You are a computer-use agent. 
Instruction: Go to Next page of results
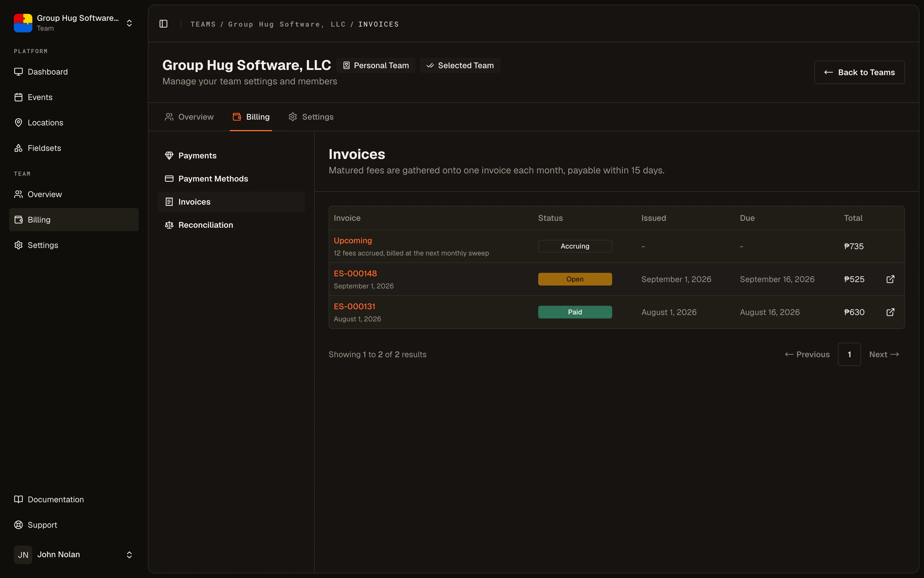(x=884, y=354)
